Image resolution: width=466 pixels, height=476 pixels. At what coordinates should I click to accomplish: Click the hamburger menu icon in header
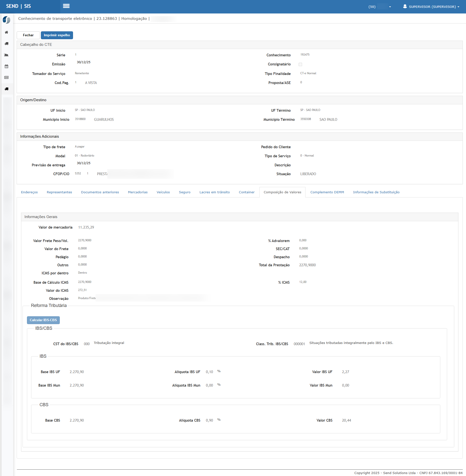coord(66,6)
